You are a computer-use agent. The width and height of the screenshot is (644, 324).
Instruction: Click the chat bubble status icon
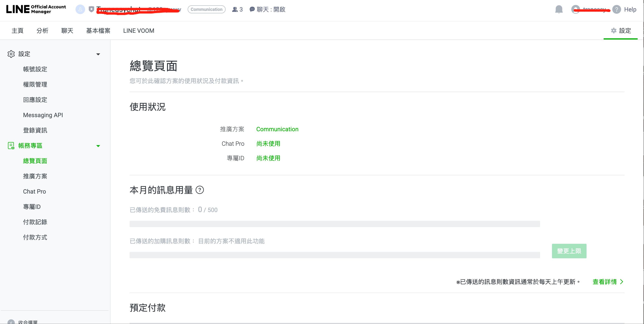pyautogui.click(x=252, y=10)
